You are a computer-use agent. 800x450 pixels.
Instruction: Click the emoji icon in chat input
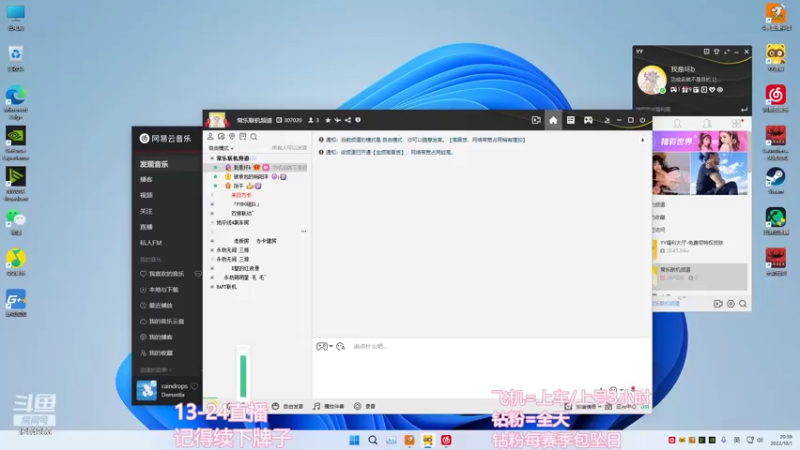click(341, 346)
